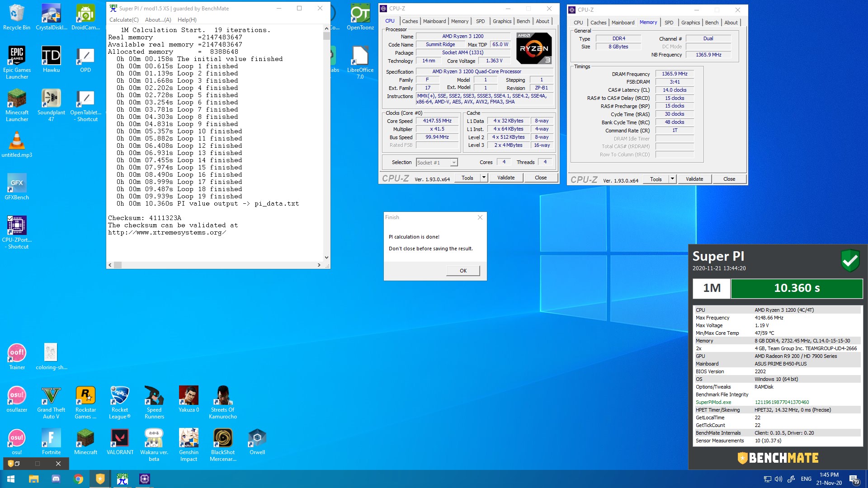
Task: Open the GFXBench desktop icon
Action: point(17,187)
